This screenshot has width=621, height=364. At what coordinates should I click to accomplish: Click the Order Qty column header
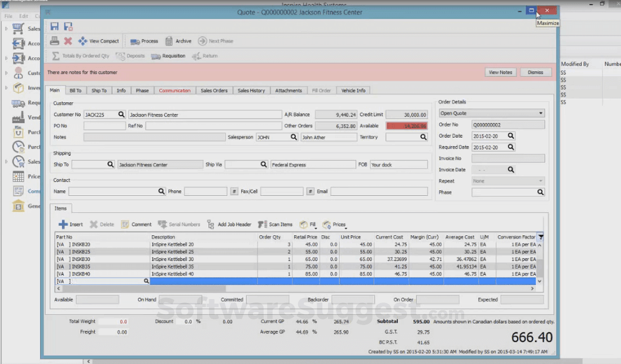275,237
